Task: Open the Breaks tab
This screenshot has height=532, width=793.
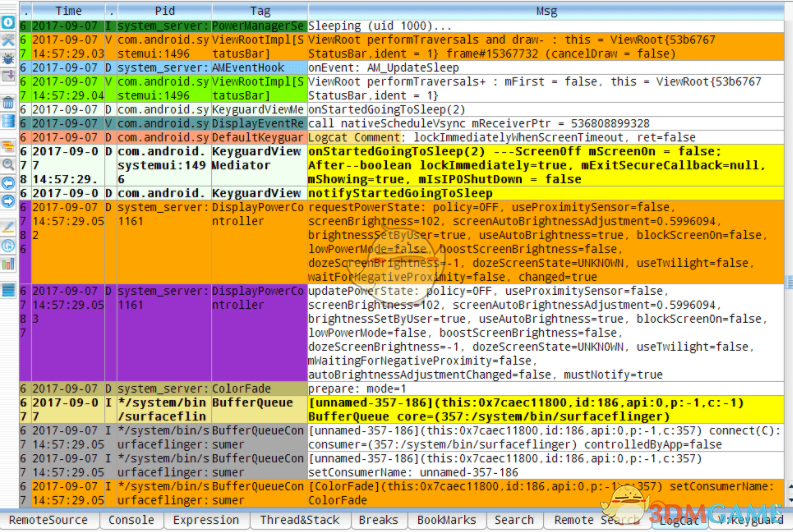Action: [x=378, y=520]
